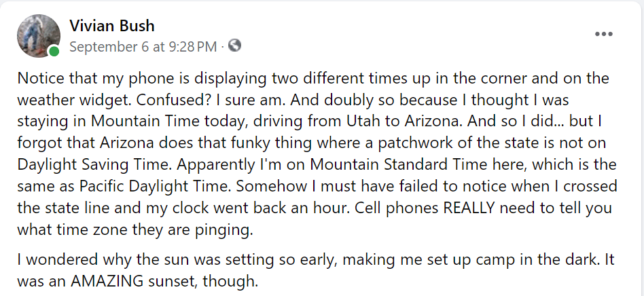Open the three-dot post options menu
644x296 pixels.
(x=603, y=34)
